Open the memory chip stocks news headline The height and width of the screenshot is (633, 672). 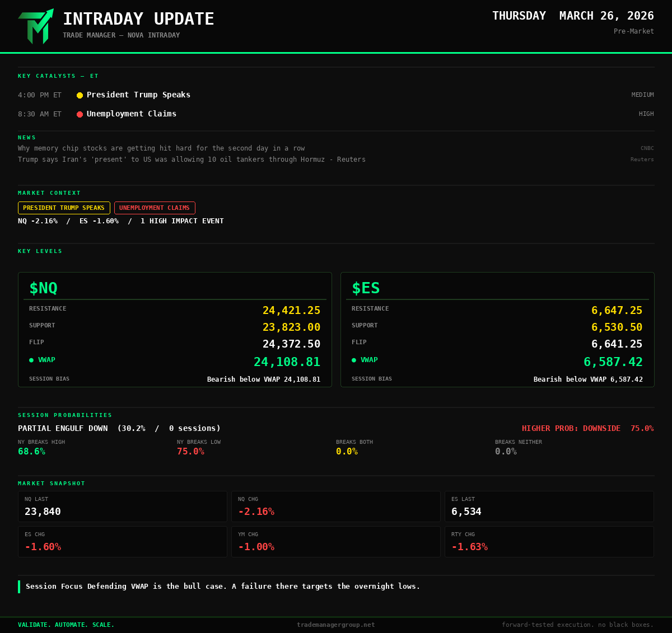coord(161,148)
